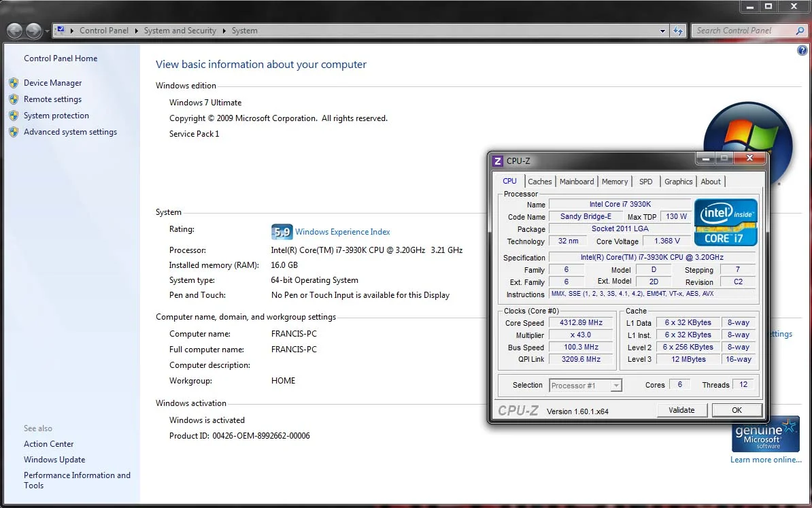Click the Forward navigation arrow button

tap(33, 31)
